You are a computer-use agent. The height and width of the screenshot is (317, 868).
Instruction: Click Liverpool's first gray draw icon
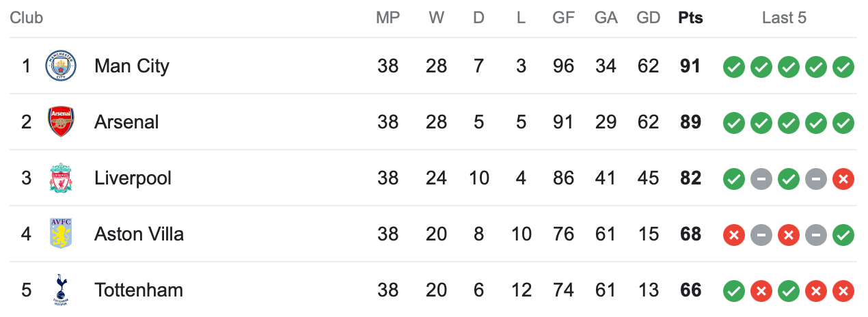pyautogui.click(x=761, y=179)
